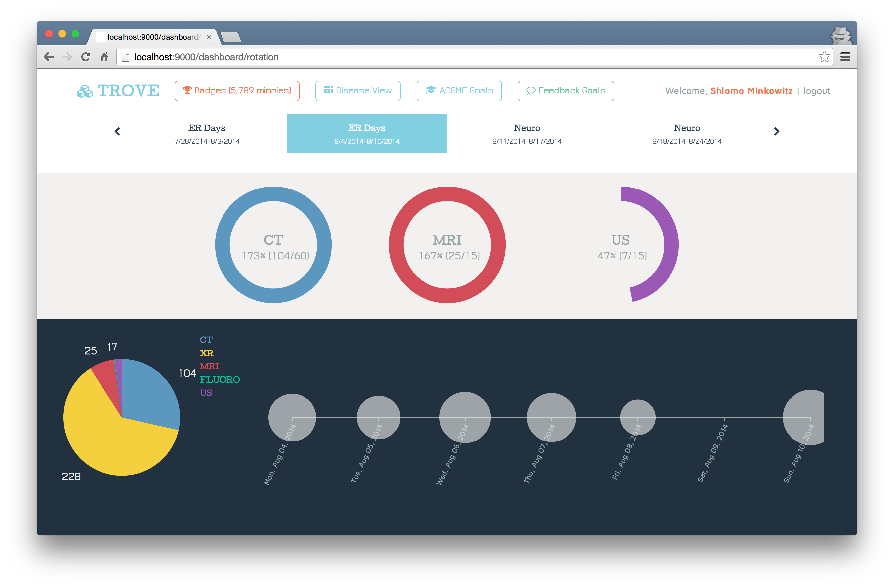
Task: Reload the page using refresh icon
Action: point(86,57)
